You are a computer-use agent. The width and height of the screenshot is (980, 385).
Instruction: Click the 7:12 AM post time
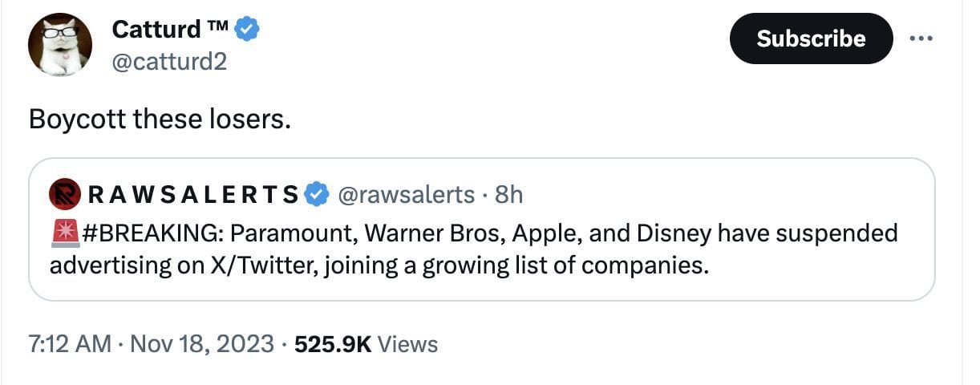[x=70, y=344]
